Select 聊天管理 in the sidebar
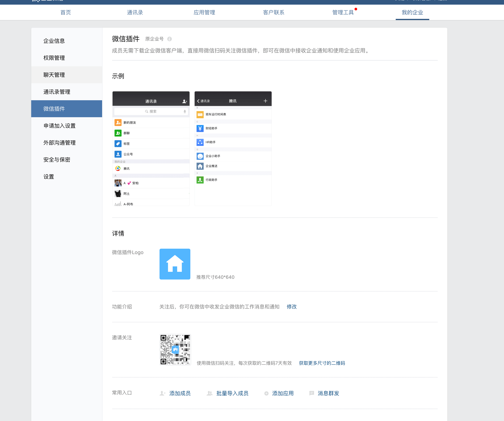 tap(54, 75)
